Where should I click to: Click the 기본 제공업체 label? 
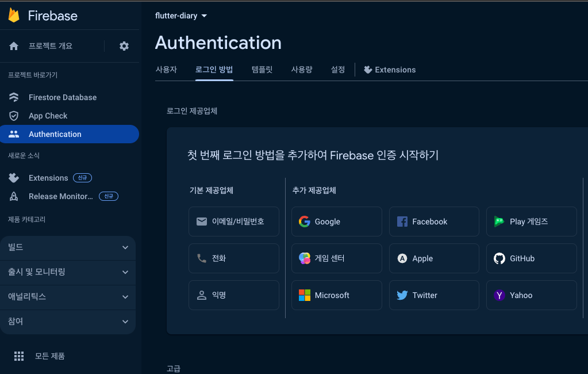pos(212,190)
